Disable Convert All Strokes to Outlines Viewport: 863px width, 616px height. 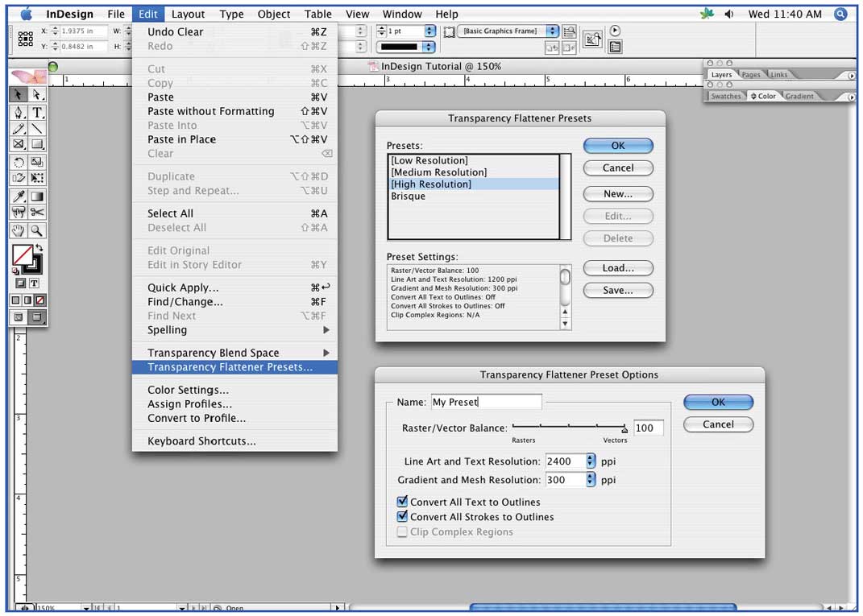(401, 517)
